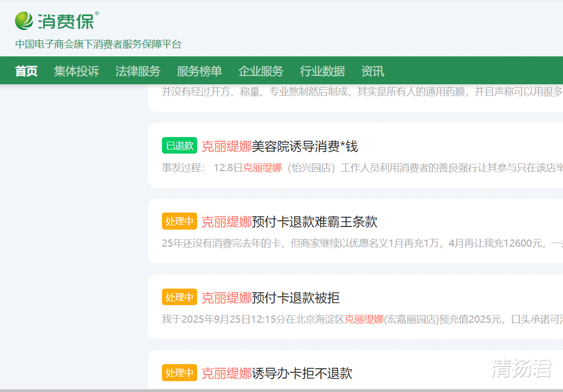Screen dimensions: 563x392
Task: Open the 首页 navigation tab
Action: [x=26, y=71]
